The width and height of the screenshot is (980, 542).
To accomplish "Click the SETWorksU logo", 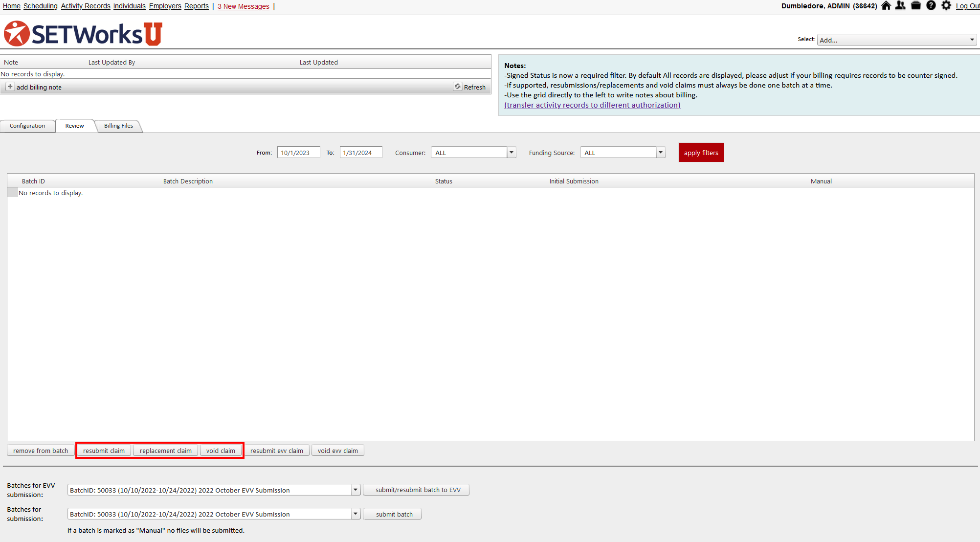I will (x=83, y=34).
